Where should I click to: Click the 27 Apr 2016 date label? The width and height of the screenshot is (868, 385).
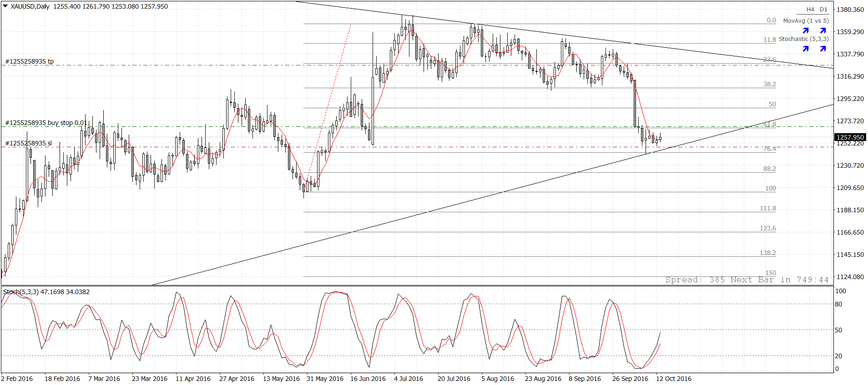coord(237,379)
